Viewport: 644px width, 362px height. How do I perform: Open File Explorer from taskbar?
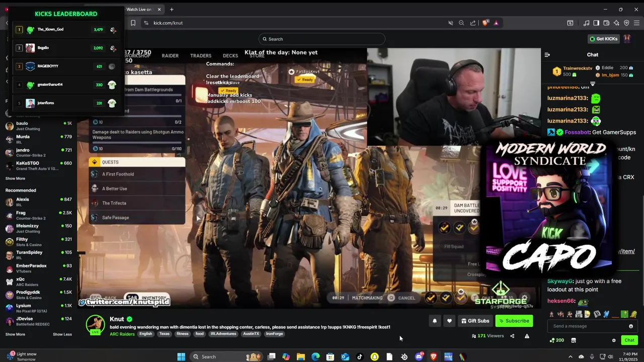301,356
